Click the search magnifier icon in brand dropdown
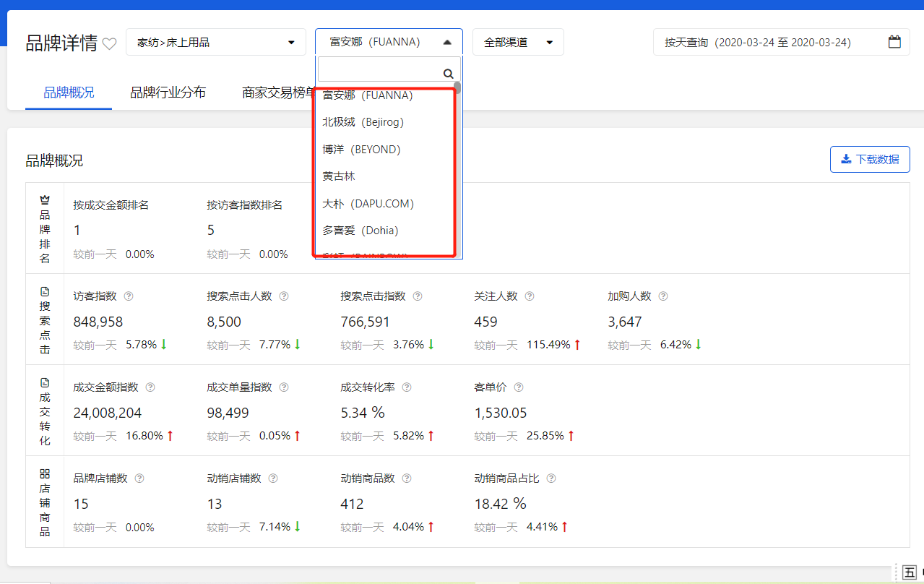The height and width of the screenshot is (584, 924). pos(448,73)
